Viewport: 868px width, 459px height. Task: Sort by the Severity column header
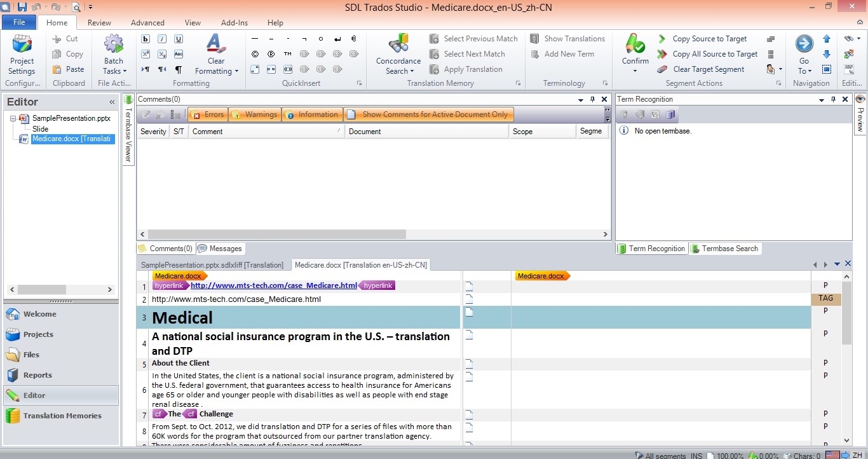click(x=153, y=132)
